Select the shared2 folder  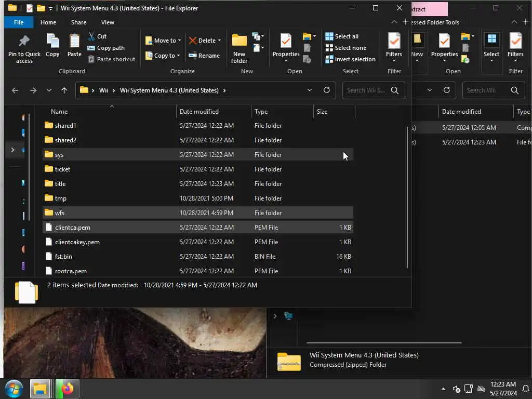click(x=198, y=140)
